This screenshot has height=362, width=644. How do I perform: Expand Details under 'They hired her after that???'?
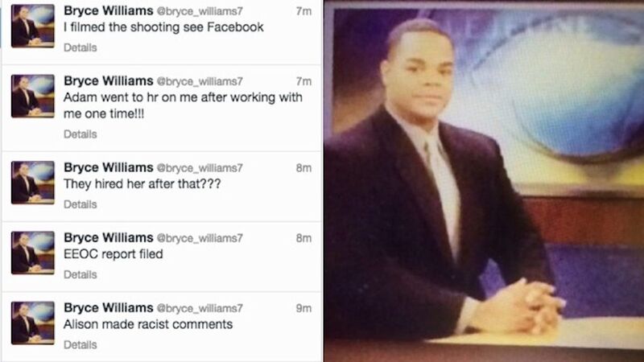80,204
